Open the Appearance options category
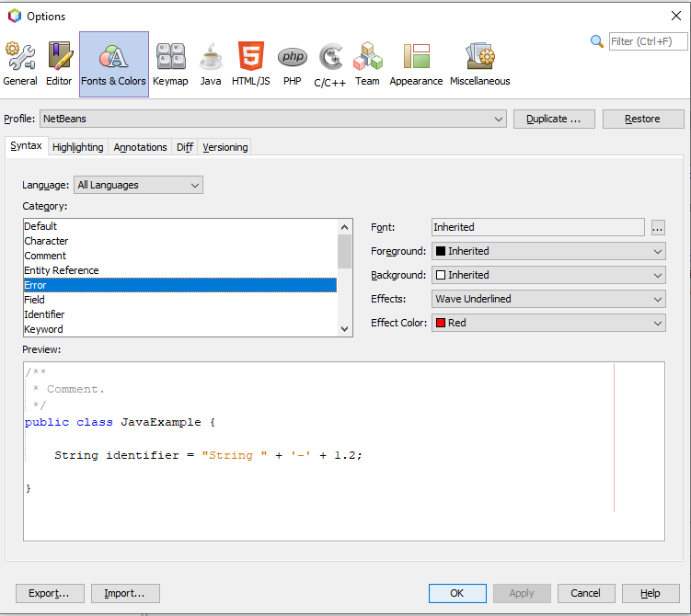This screenshot has width=691, height=616. coord(416,63)
